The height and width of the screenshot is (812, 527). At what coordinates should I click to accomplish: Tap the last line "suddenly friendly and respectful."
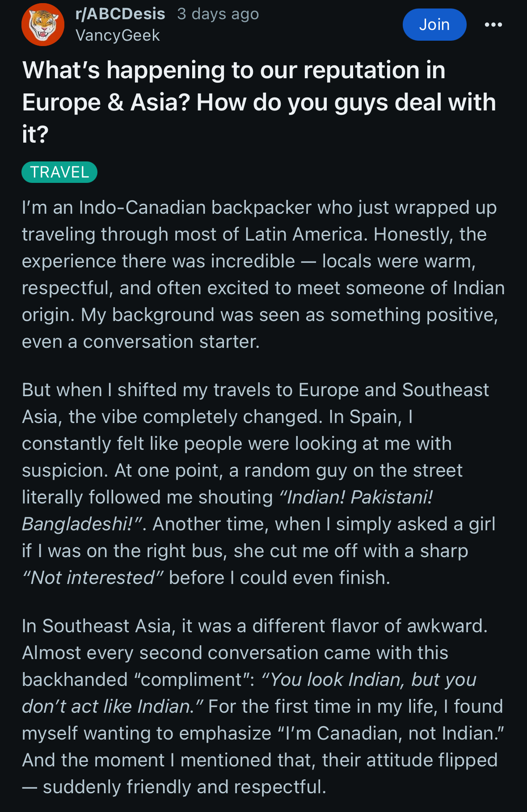click(x=184, y=787)
